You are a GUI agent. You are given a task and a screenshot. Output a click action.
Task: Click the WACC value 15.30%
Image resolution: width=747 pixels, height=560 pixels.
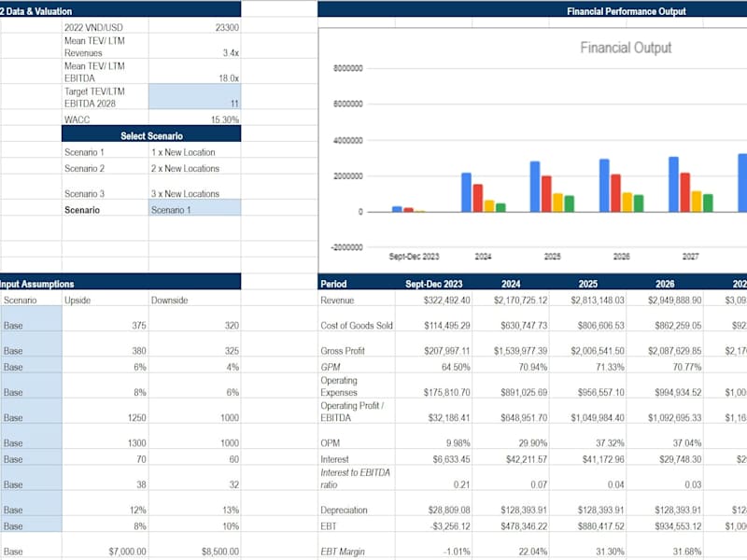(x=225, y=119)
